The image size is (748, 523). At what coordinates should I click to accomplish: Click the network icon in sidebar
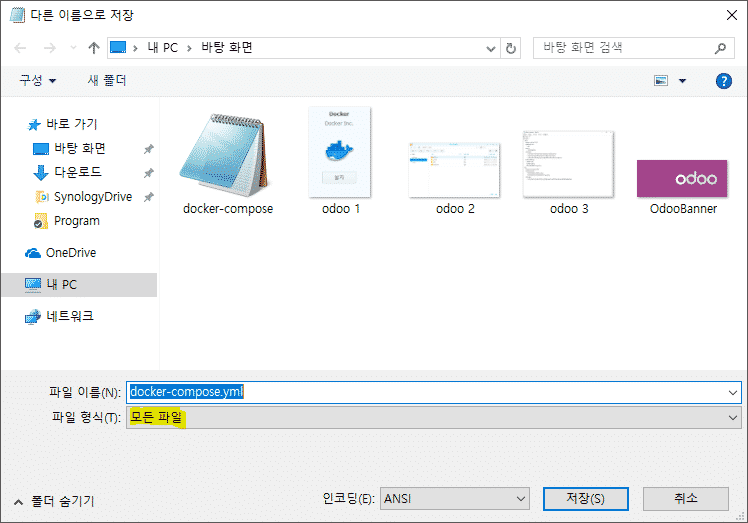click(33, 316)
